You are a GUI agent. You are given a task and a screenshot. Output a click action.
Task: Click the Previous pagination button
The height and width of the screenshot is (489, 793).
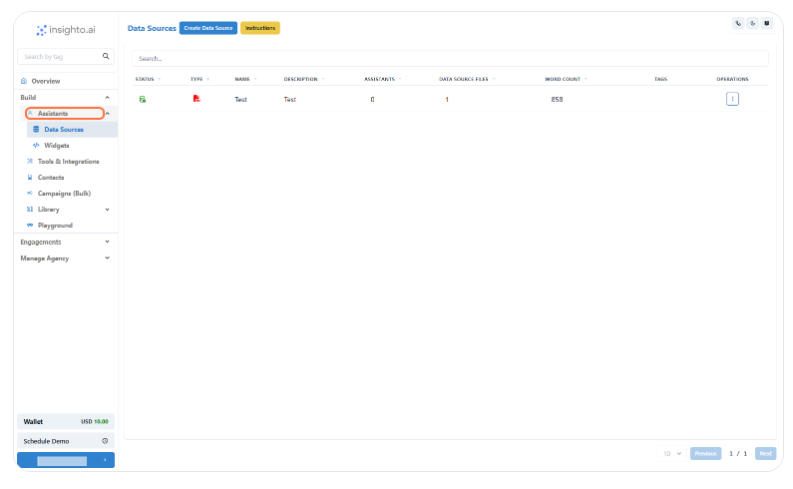pos(706,454)
